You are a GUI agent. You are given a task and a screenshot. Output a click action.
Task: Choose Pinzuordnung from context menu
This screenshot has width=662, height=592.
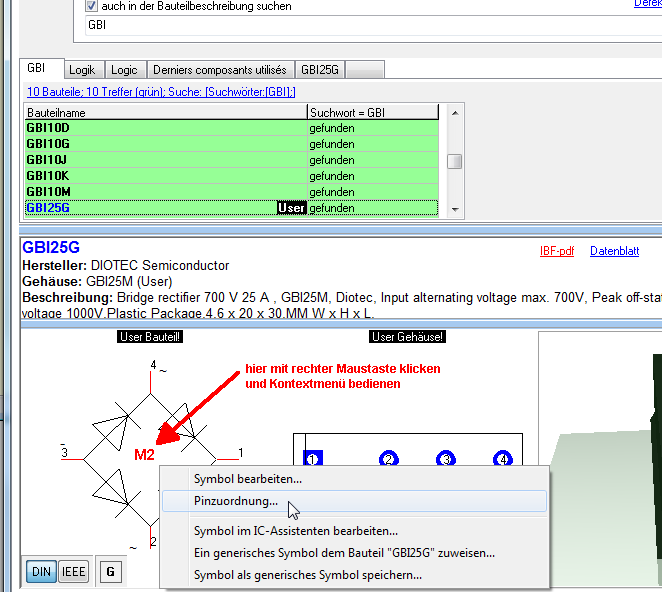[237, 501]
